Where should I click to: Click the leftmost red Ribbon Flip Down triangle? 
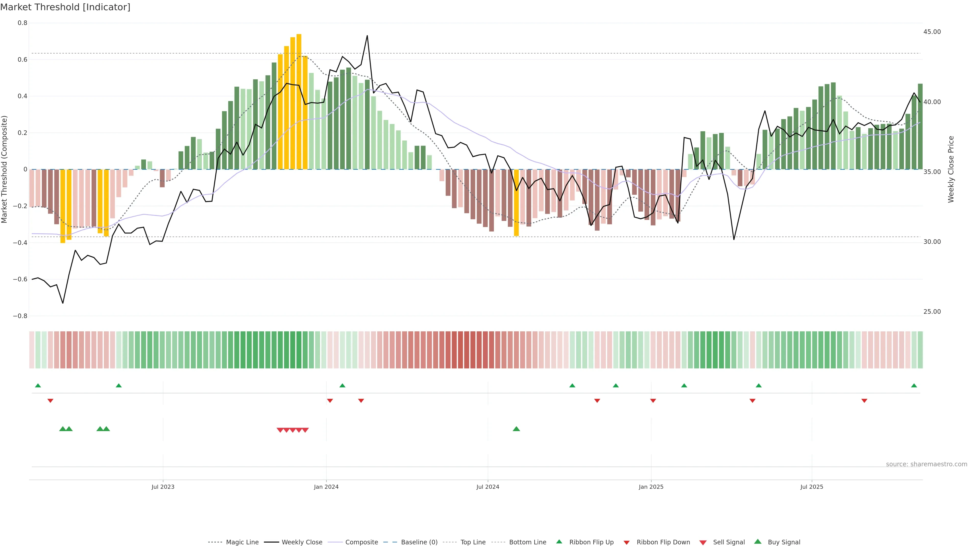click(x=50, y=401)
